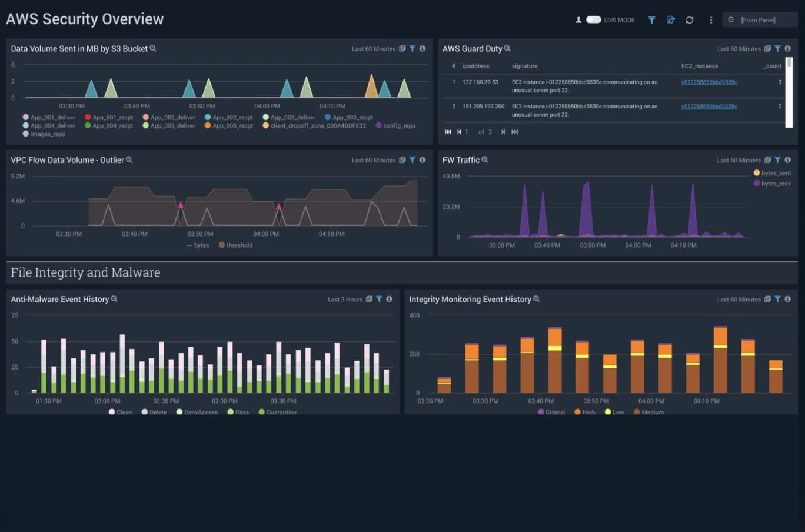Click magnifier icon next to AWS Guard Duty
This screenshot has width=805, height=532.
coord(507,48)
